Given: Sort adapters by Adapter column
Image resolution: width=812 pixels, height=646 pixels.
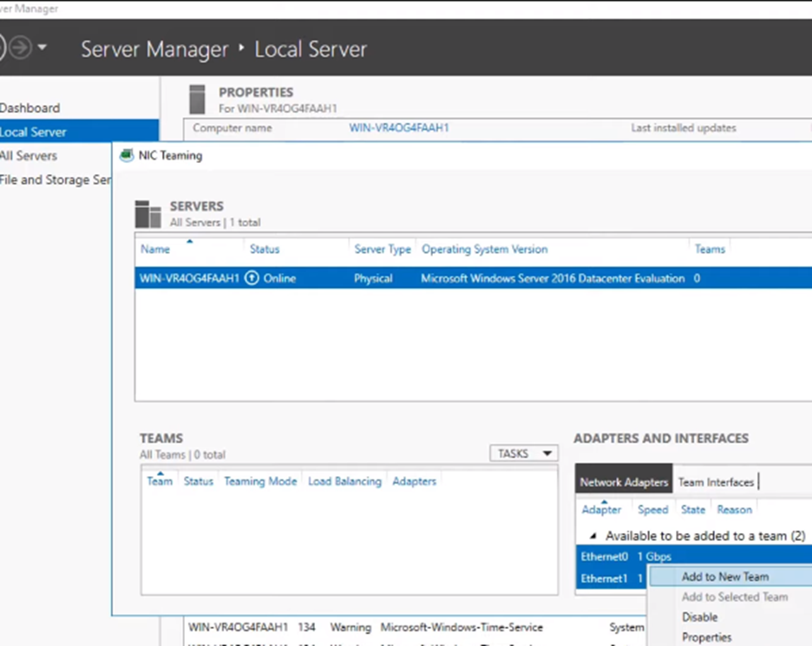Looking at the screenshot, I should (601, 509).
